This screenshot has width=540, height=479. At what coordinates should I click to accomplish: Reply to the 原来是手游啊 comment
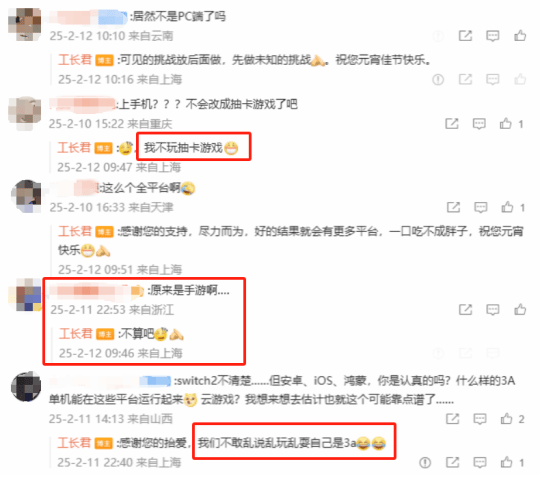[492, 310]
